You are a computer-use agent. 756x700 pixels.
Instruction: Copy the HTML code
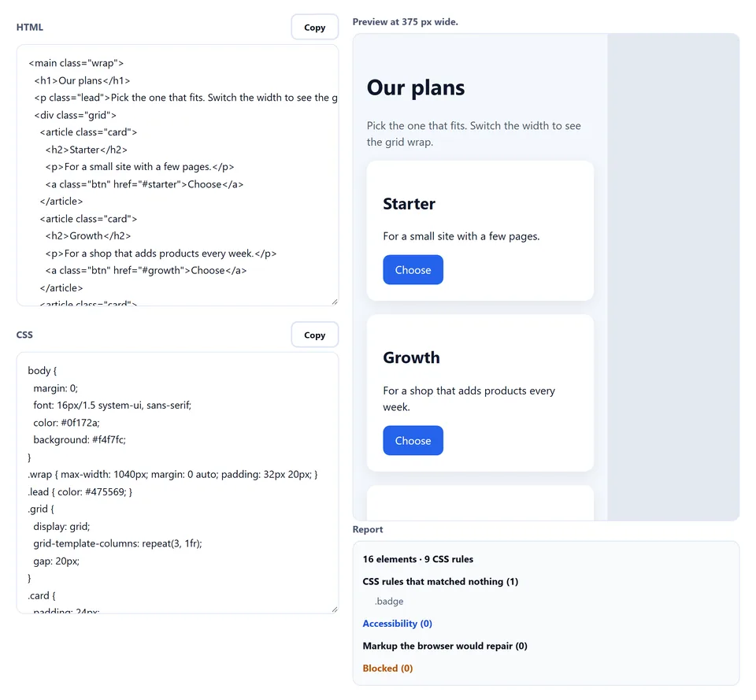[x=314, y=27]
